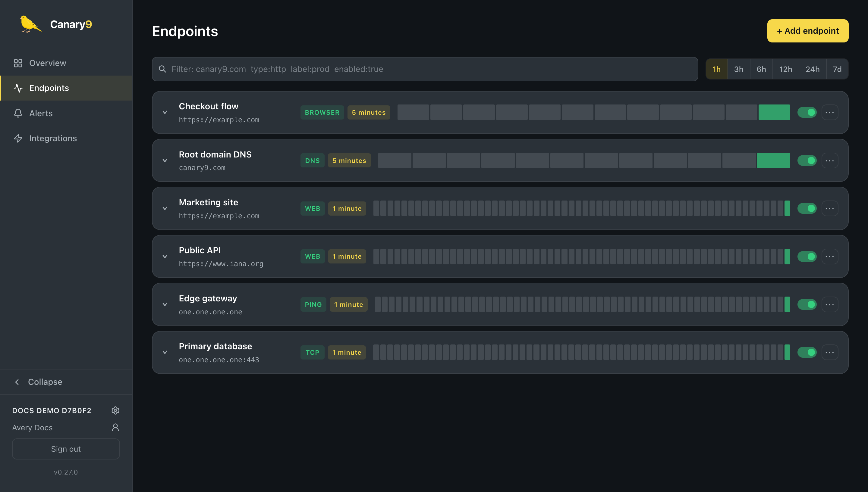Expand the Public API row

[x=165, y=257]
